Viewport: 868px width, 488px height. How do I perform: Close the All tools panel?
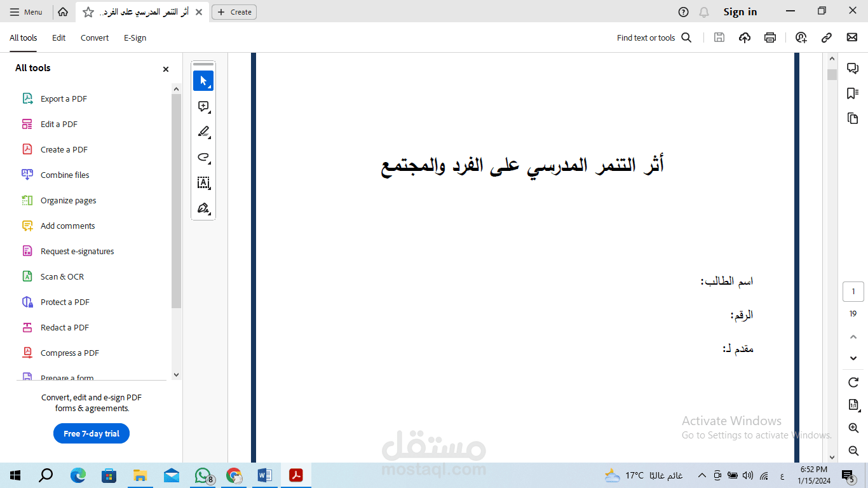pos(166,69)
